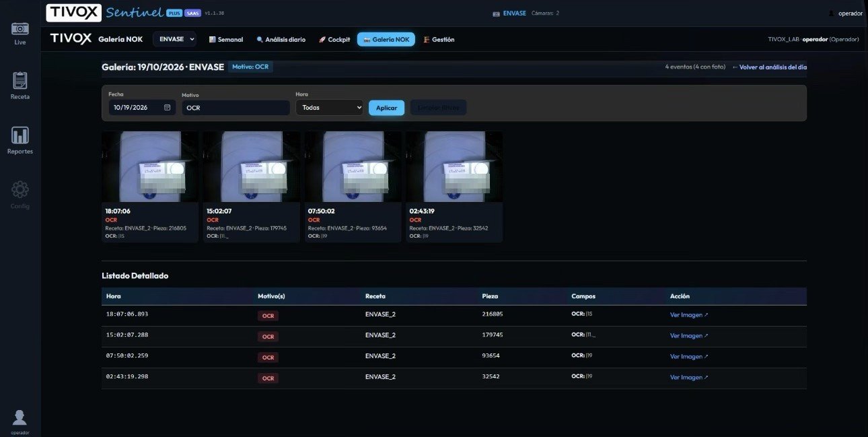Click the Receta column header in the table
This screenshot has width=868, height=437.
[375, 296]
